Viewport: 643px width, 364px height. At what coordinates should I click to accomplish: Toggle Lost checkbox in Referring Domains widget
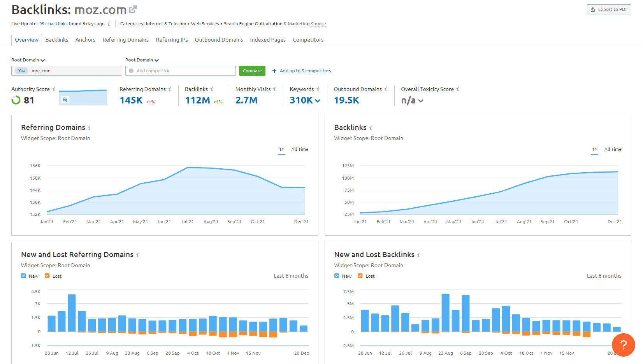[x=47, y=276]
